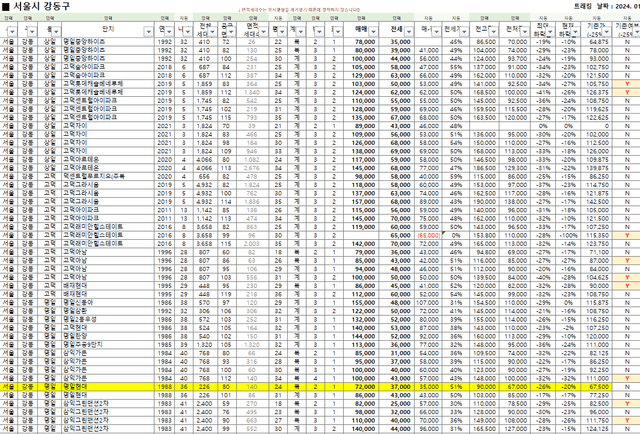Open the 기준가 (-25%) column filter dropdown
Image resolution: width=640 pixels, height=434 pixels.
[607, 32]
